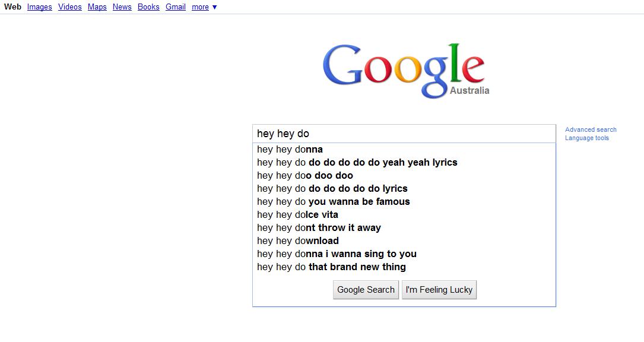Expand the more dropdown menu

click(204, 7)
